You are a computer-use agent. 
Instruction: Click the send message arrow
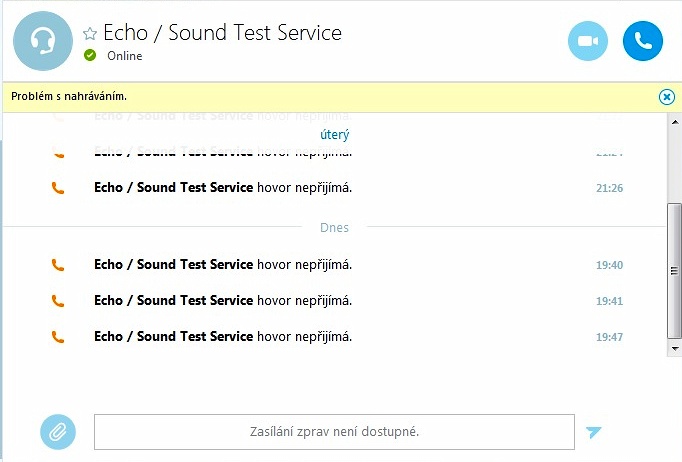(594, 432)
